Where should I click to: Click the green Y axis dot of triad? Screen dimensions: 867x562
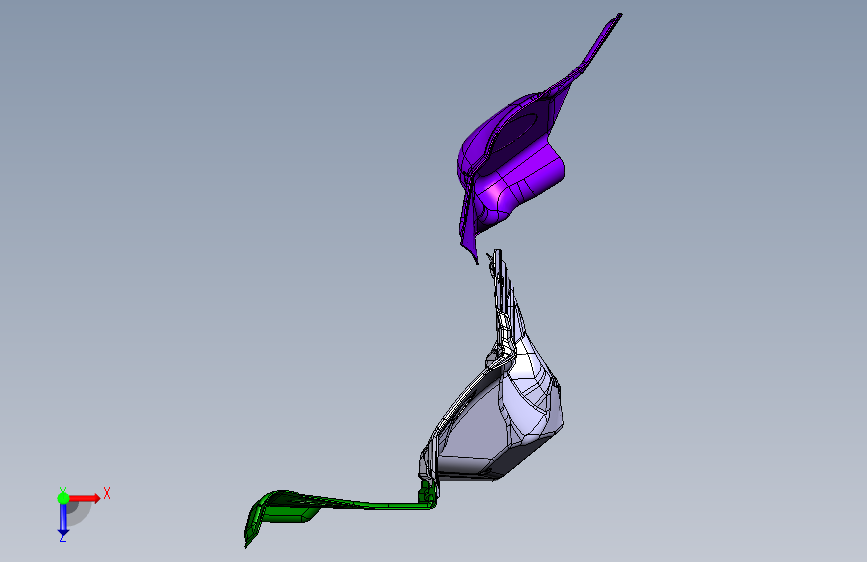(63, 498)
